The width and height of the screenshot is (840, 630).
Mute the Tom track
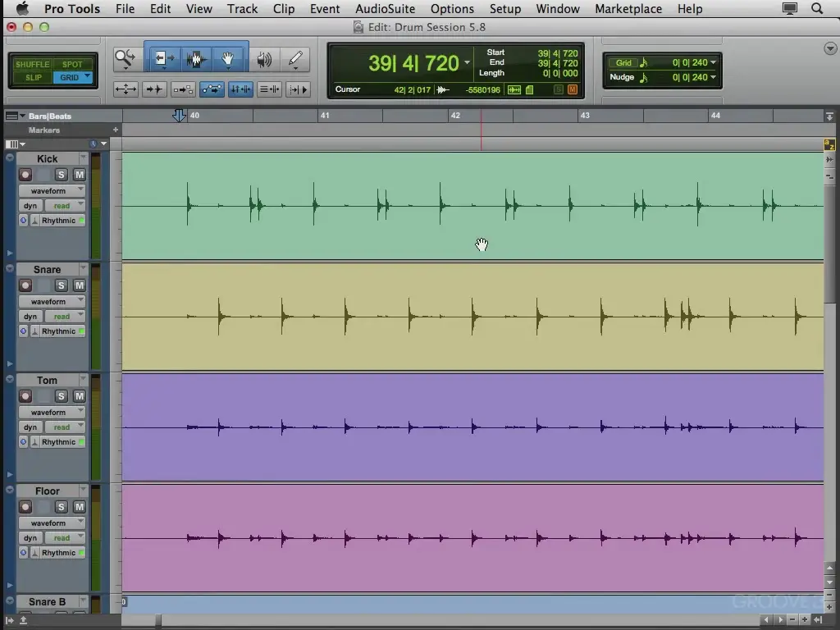[80, 396]
